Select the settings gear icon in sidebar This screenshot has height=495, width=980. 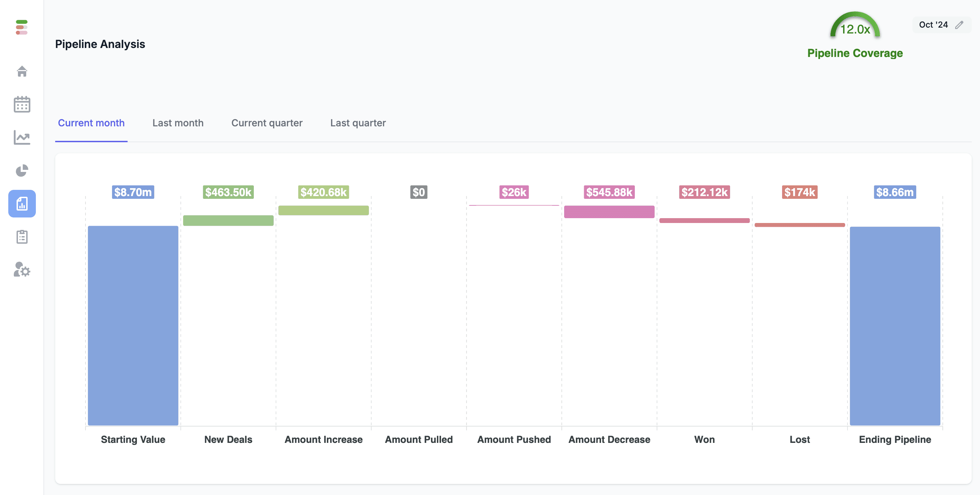(21, 270)
